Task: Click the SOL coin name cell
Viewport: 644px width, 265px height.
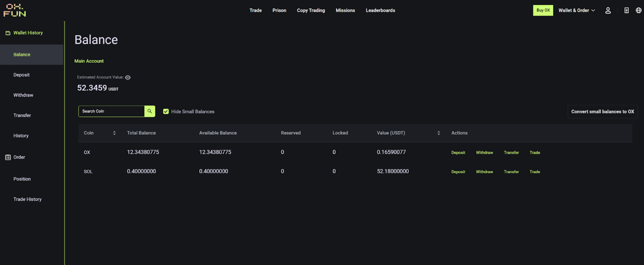Action: [88, 172]
